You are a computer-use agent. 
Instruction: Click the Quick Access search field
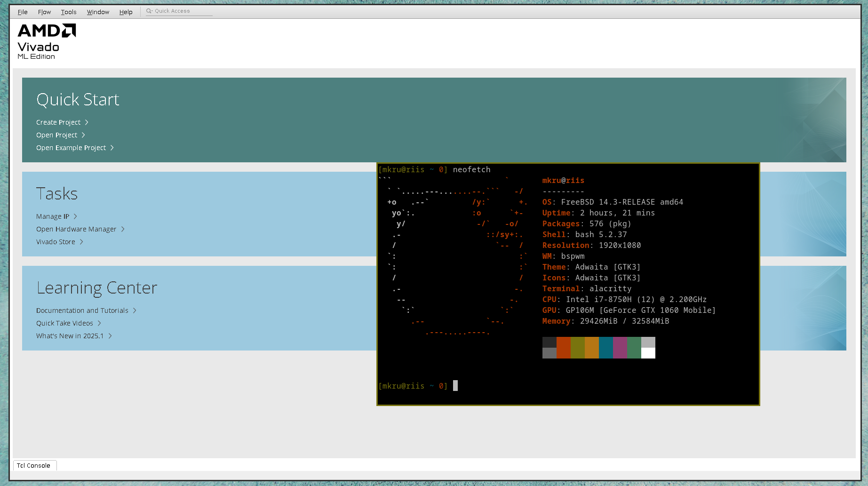point(179,11)
